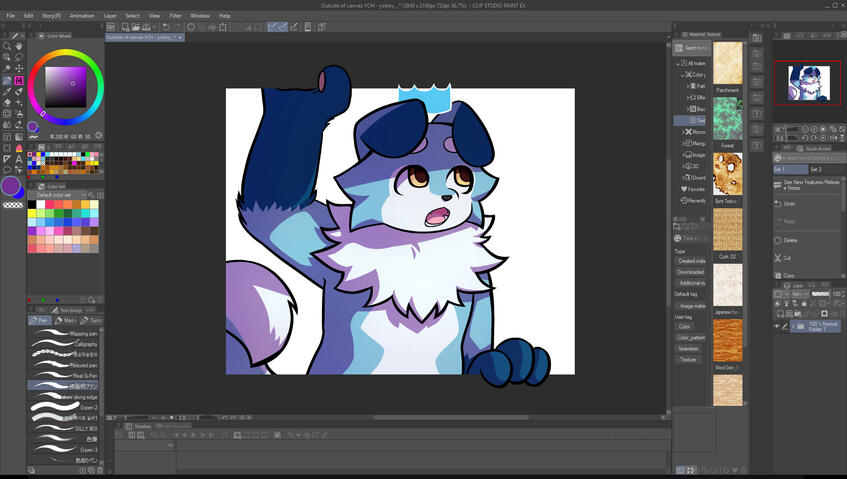Select the SILLY BOI brush

pyautogui.click(x=63, y=428)
